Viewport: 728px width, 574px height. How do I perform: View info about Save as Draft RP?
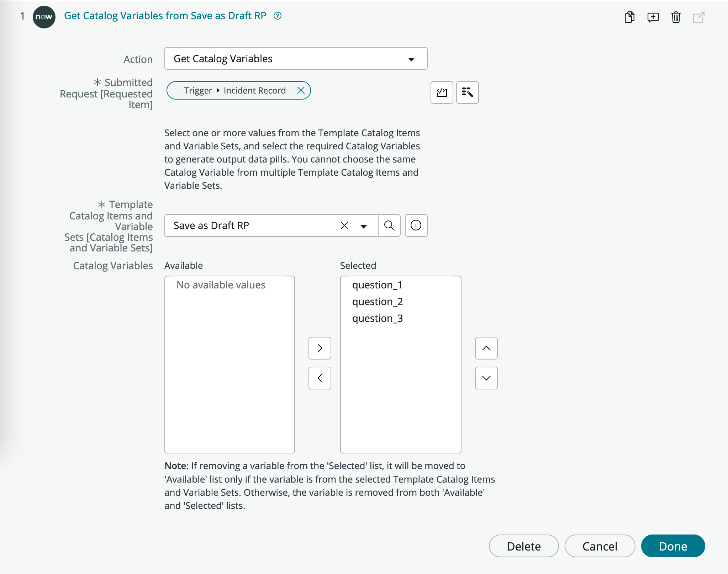point(416,225)
